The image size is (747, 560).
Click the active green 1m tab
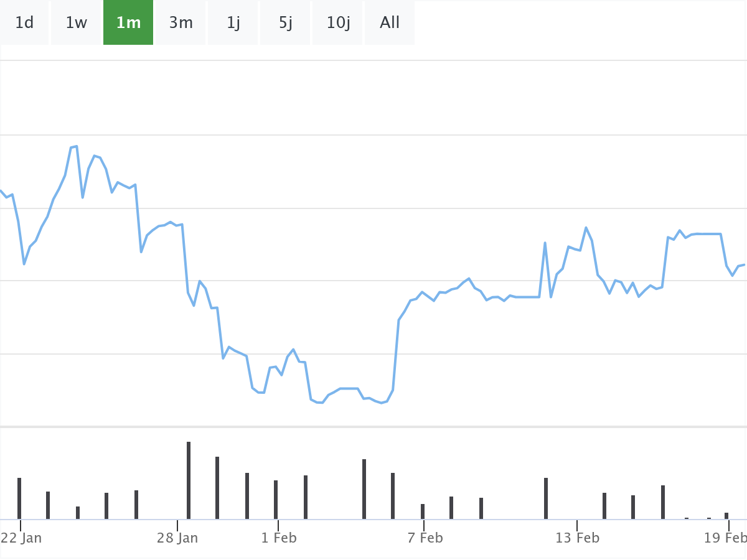(x=128, y=23)
